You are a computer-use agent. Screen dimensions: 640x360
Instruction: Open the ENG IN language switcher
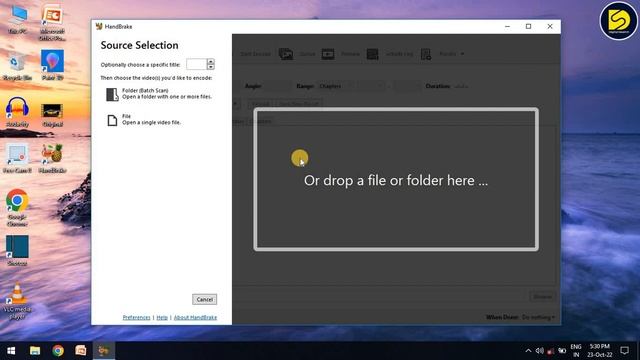[576, 351]
